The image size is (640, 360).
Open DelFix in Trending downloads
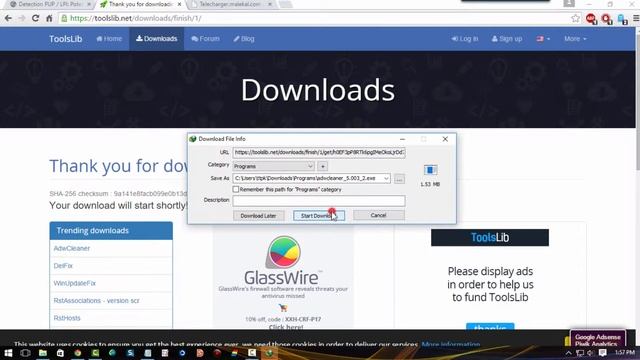pos(63,266)
